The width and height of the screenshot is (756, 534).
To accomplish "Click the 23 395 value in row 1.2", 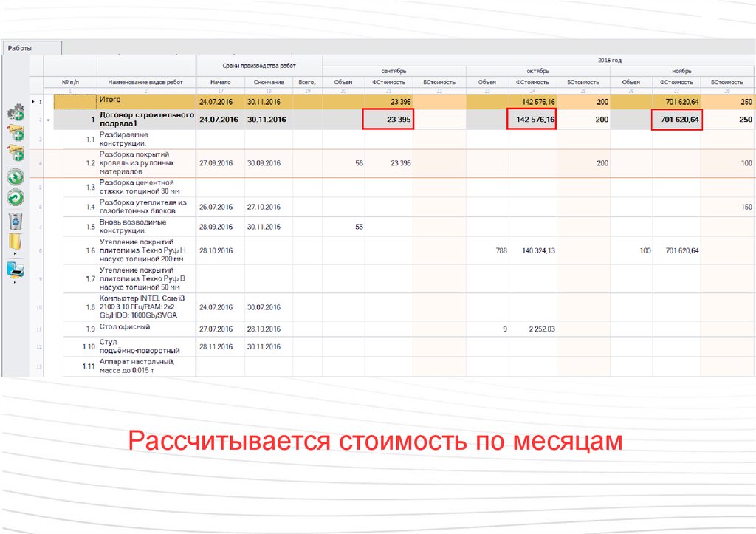I will point(401,163).
